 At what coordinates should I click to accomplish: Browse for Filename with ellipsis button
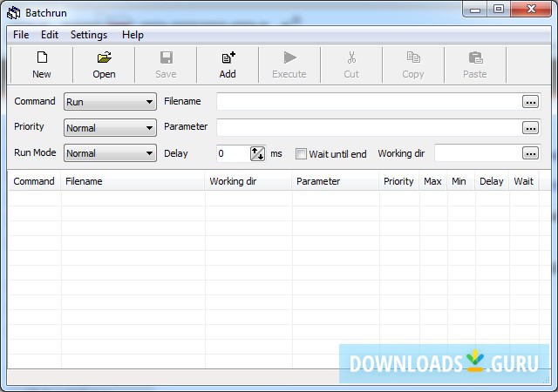530,102
